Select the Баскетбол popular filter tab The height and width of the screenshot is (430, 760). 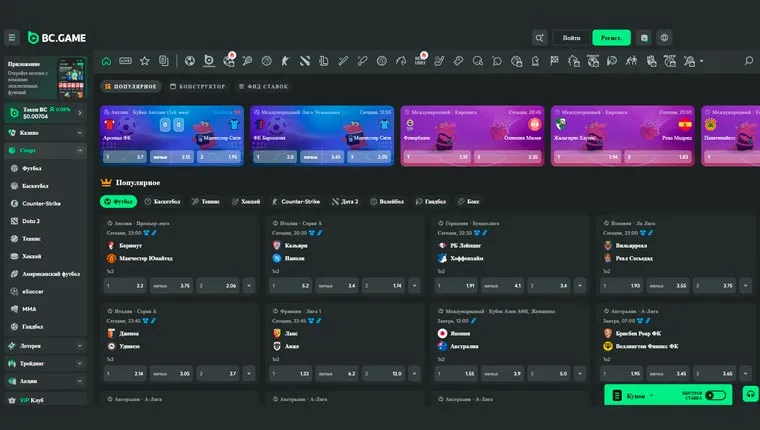click(x=162, y=201)
